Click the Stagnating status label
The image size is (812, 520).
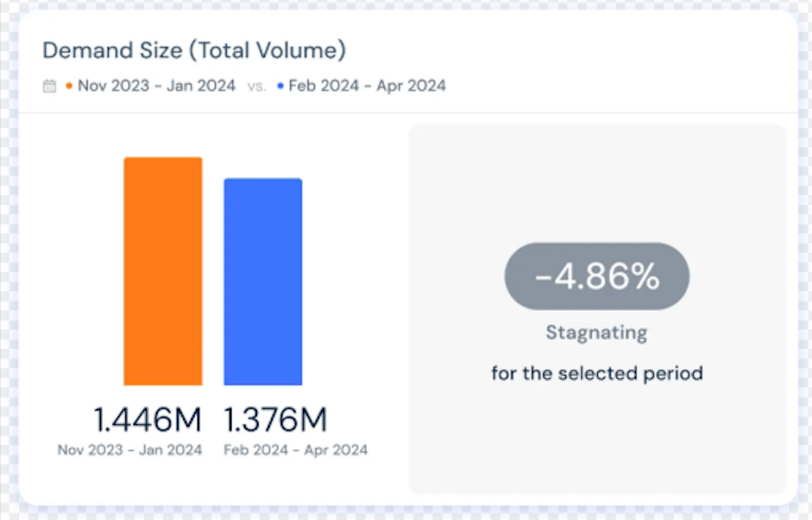pyautogui.click(x=596, y=333)
